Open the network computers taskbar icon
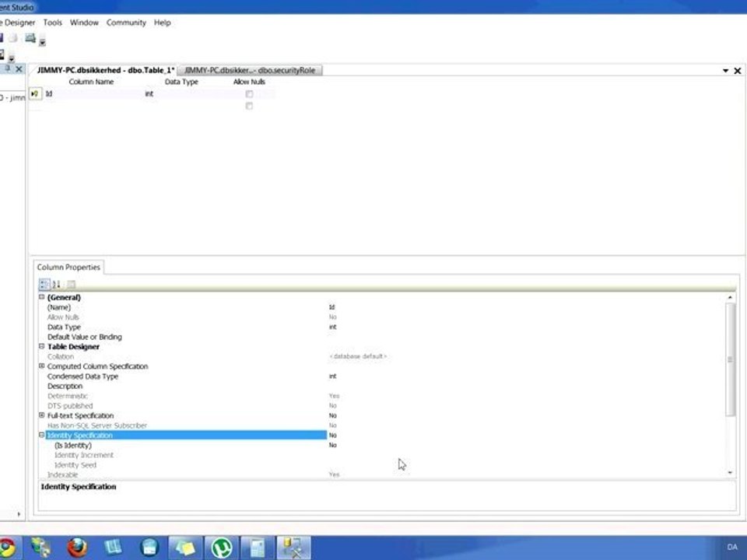 click(x=41, y=548)
